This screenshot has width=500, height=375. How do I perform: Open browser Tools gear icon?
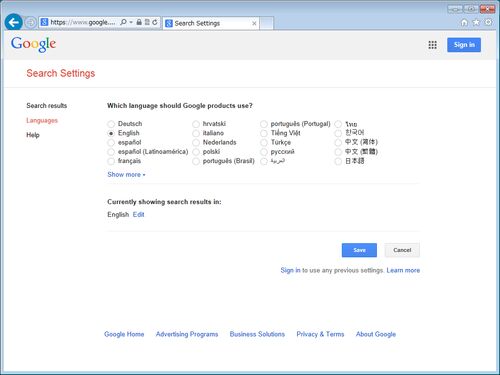point(488,22)
